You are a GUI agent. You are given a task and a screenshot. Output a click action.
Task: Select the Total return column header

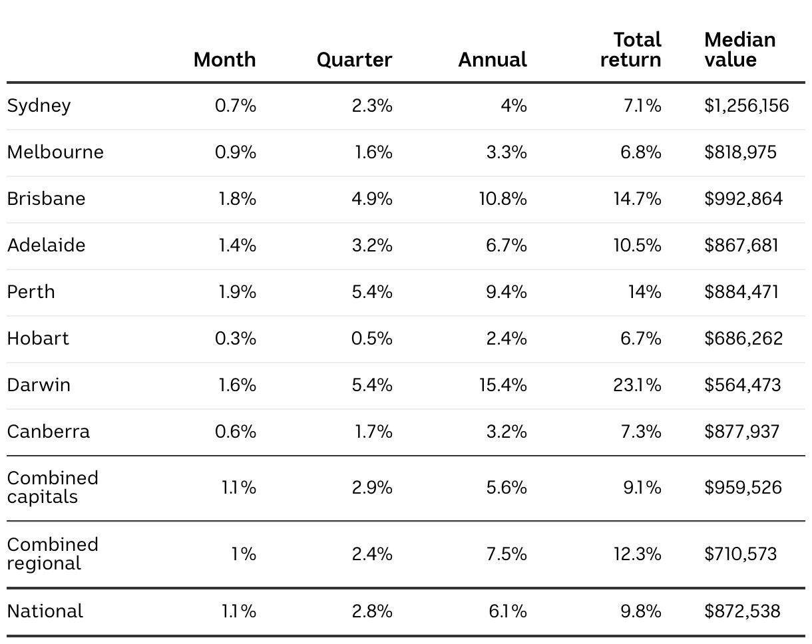630,50
